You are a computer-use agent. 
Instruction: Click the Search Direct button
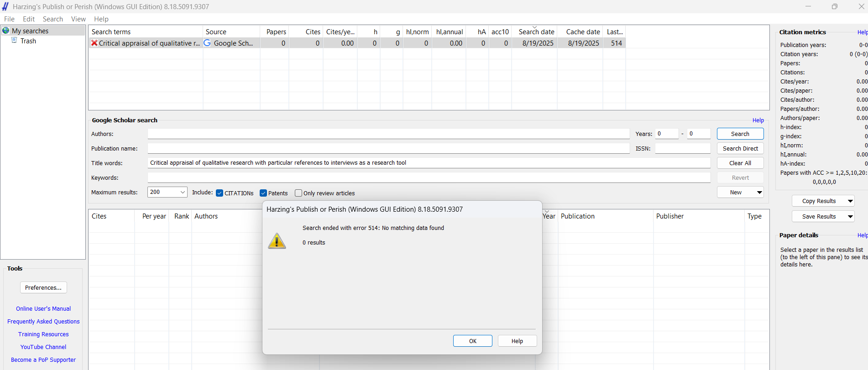point(740,148)
